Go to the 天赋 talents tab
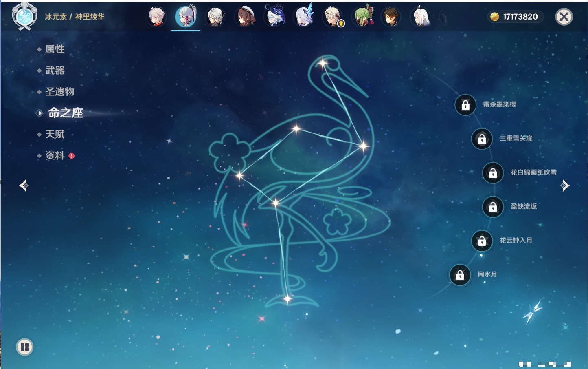 point(55,134)
